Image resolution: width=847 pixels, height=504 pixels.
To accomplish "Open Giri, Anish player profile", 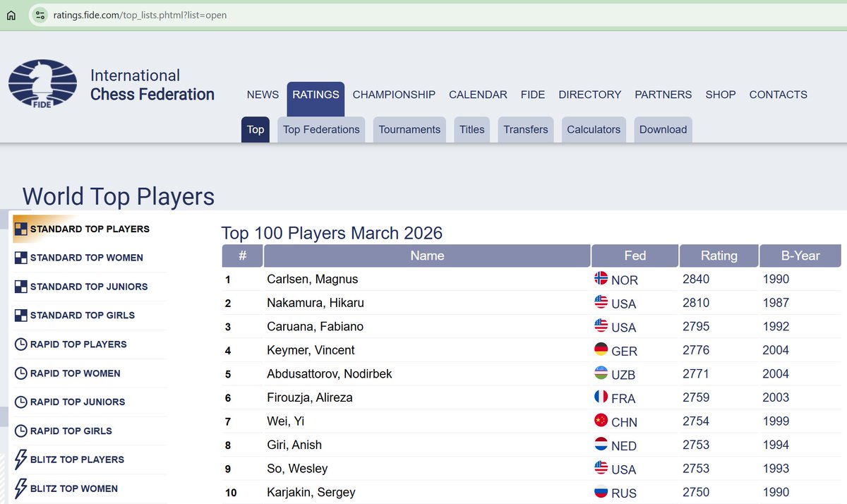I will tap(294, 445).
